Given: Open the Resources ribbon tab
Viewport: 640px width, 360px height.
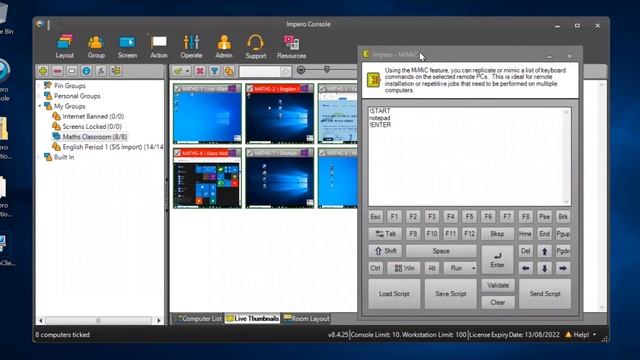Looking at the screenshot, I should point(291,47).
